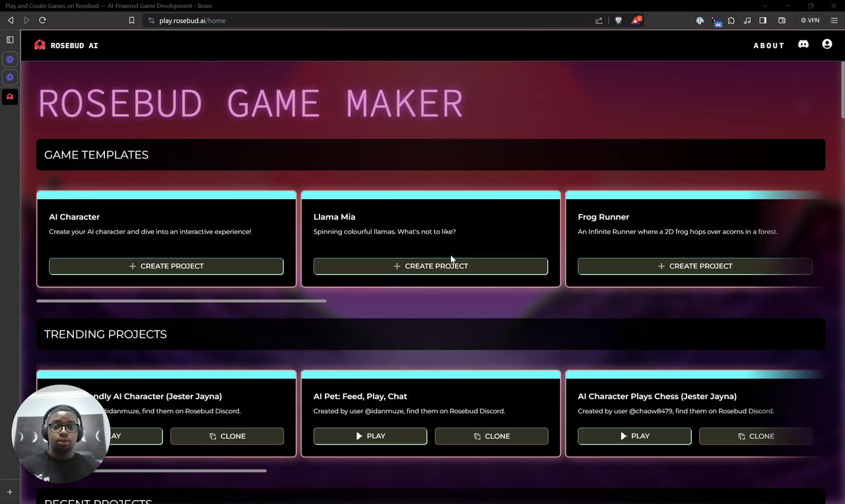Add a new tab with plus icon

coord(10,492)
